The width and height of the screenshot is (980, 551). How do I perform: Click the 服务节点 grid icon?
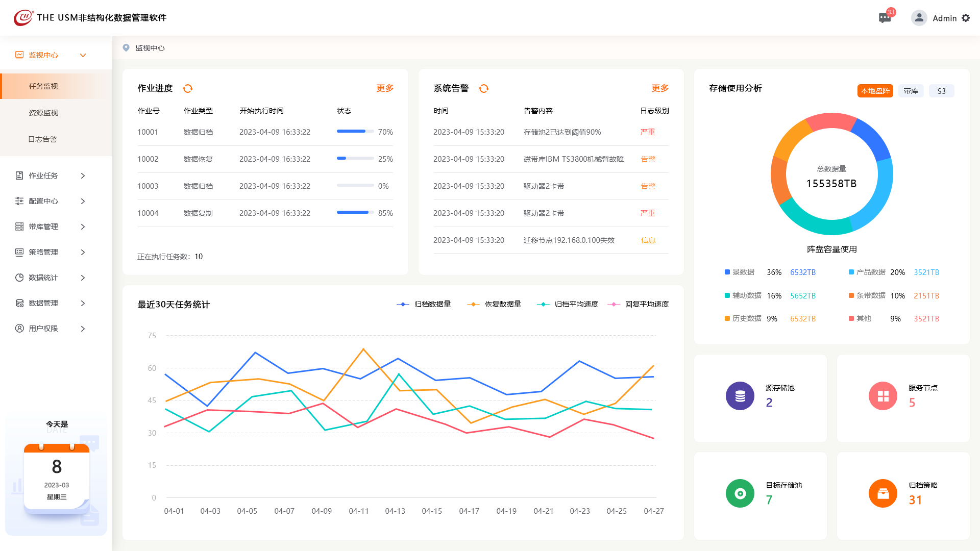click(883, 396)
